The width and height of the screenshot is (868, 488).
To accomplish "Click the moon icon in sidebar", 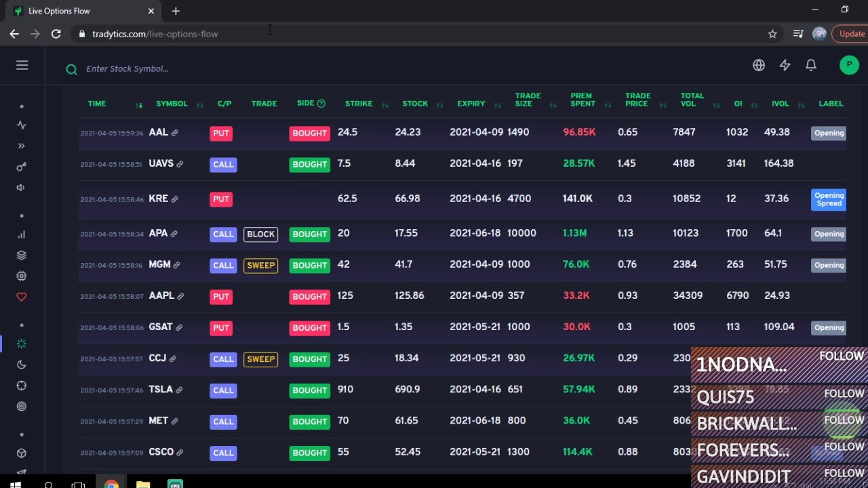I will (x=22, y=365).
